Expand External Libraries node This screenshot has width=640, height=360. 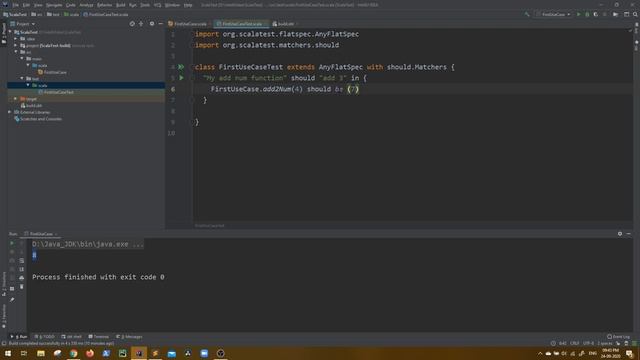point(10,112)
